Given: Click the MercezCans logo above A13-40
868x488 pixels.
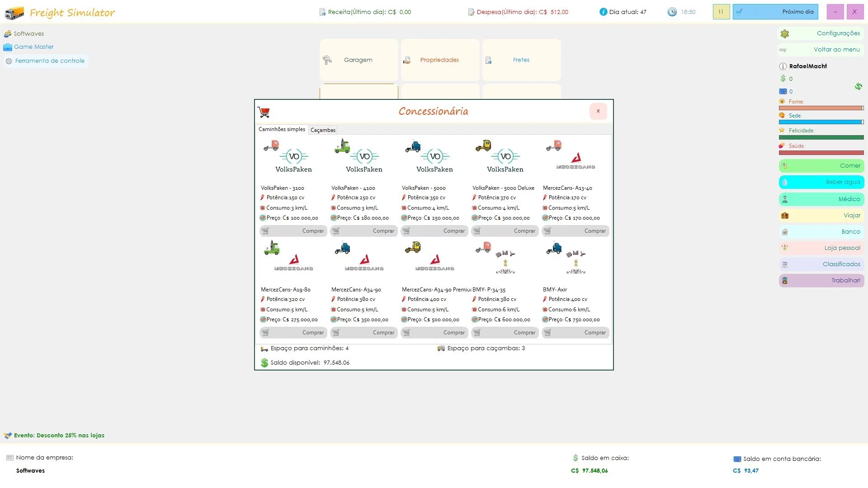Looking at the screenshot, I should point(576,161).
